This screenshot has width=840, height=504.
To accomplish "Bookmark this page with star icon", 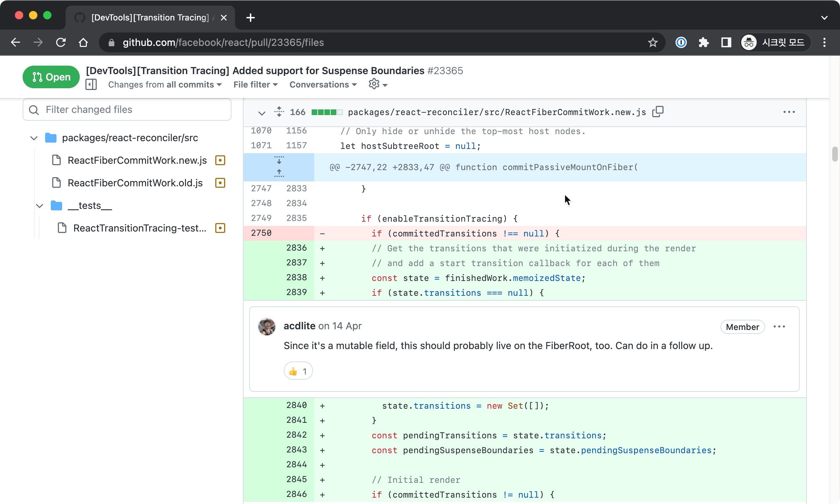I will tap(653, 43).
